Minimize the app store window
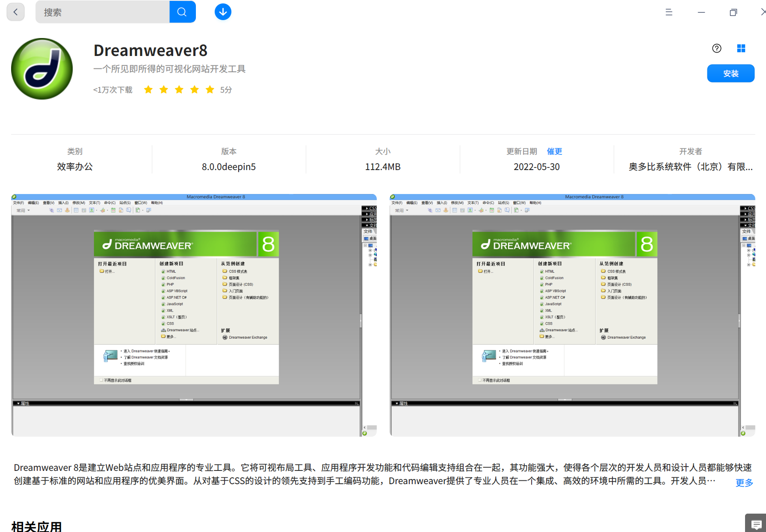Image resolution: width=766 pixels, height=532 pixels. [x=701, y=12]
